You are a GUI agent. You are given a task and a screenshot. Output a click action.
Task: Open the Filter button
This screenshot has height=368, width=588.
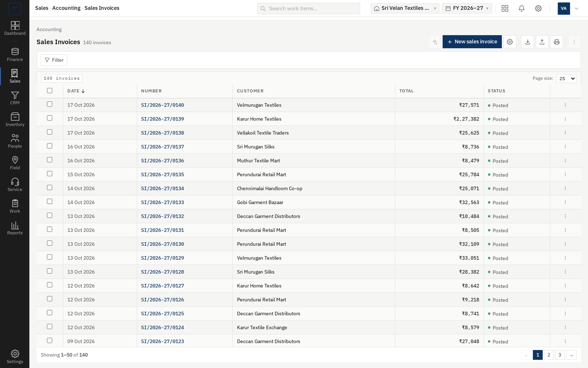[x=54, y=60]
